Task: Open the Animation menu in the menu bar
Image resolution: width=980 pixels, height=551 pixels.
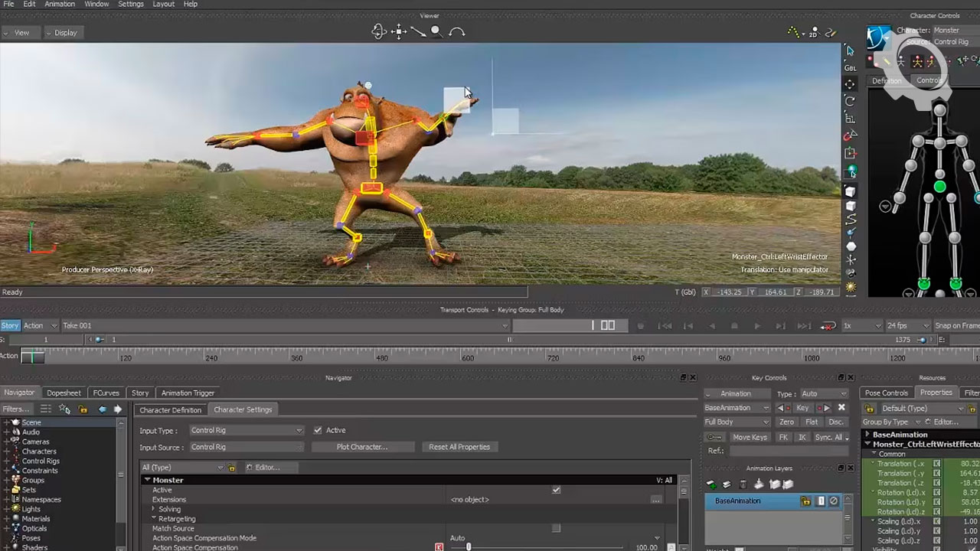Action: [60, 4]
